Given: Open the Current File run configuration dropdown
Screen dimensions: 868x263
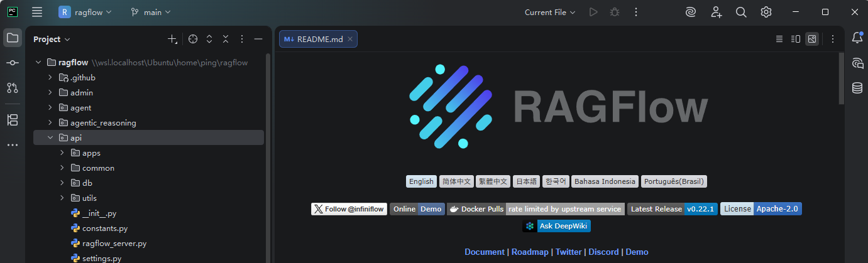Looking at the screenshot, I should tap(550, 12).
